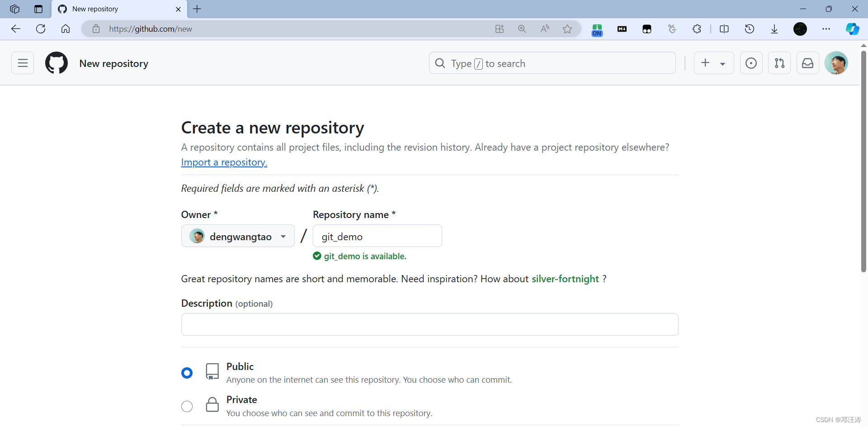Open the Tampermonkey extension icon
This screenshot has width=868, height=427.
click(647, 29)
